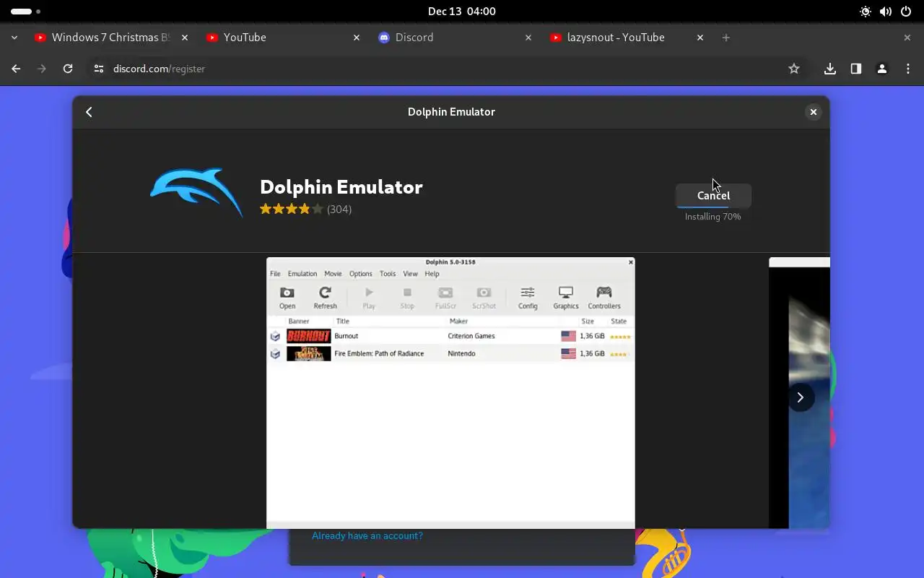Click the Refresh icon in screenshot toolbar
The width and height of the screenshot is (924, 578).
[x=325, y=297]
